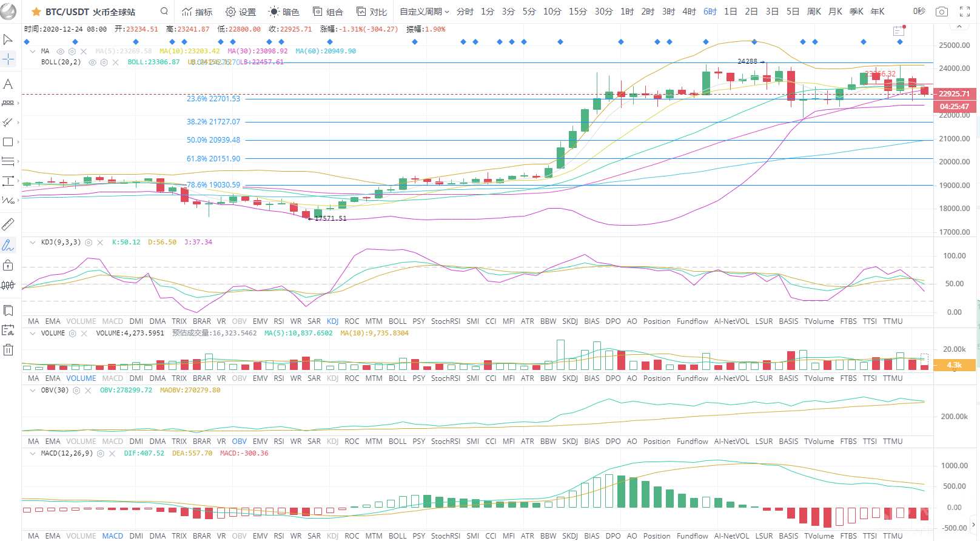The image size is (980, 541).
Task: Switch to the 1日 timeframe
Action: (x=730, y=12)
